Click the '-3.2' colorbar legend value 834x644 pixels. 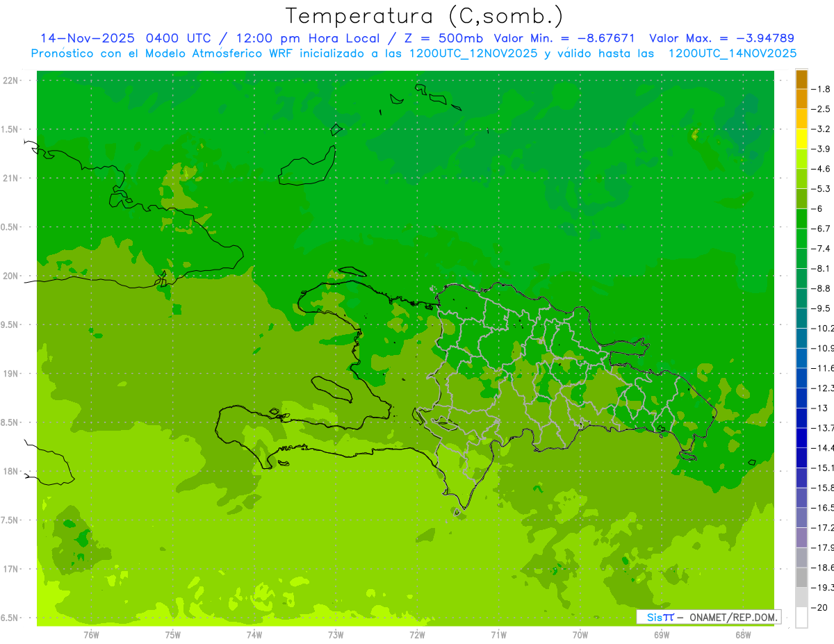click(x=821, y=129)
